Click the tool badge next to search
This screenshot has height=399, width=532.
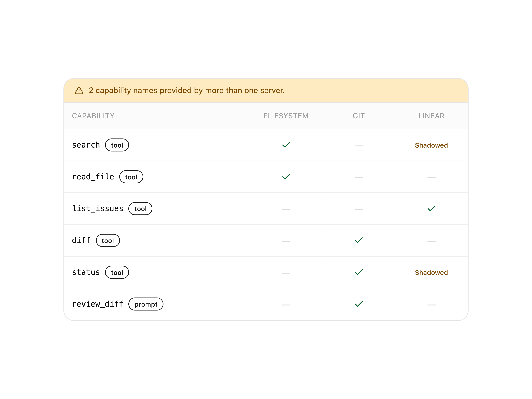[117, 145]
